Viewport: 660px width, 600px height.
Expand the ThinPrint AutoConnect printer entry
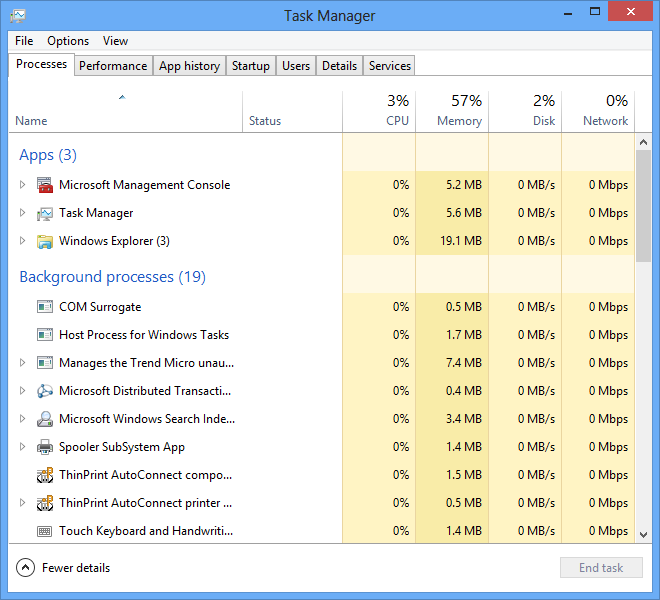click(23, 503)
